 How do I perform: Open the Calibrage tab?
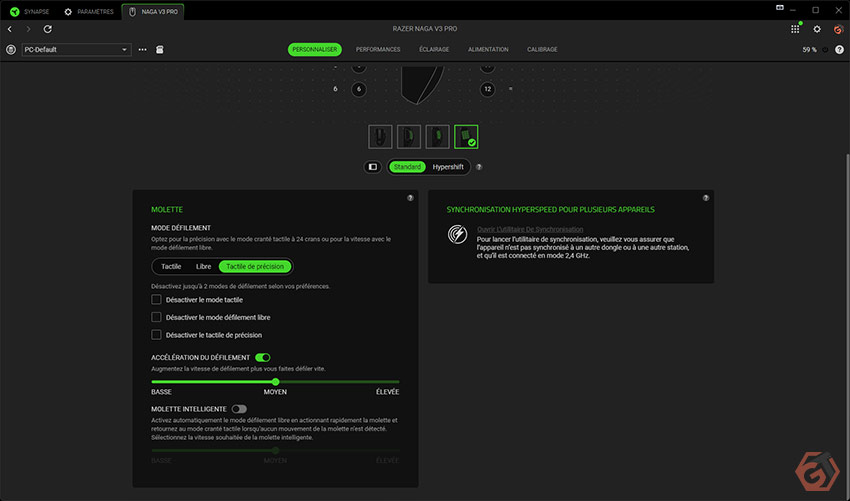[542, 49]
